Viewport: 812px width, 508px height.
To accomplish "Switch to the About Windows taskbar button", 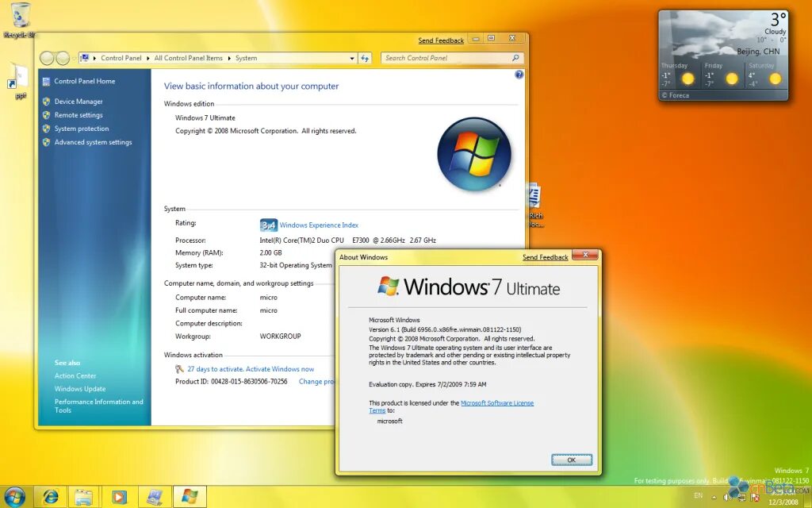I will click(x=189, y=497).
